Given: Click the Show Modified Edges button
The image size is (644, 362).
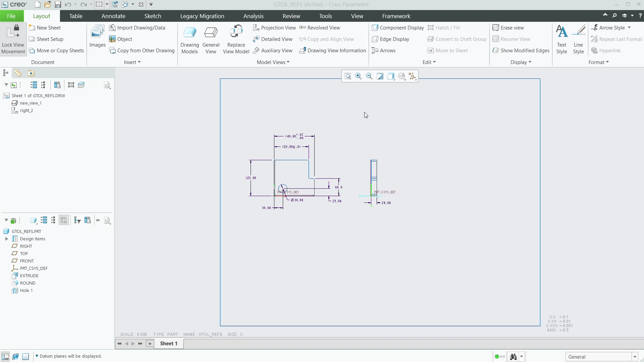Looking at the screenshot, I should (x=521, y=51).
